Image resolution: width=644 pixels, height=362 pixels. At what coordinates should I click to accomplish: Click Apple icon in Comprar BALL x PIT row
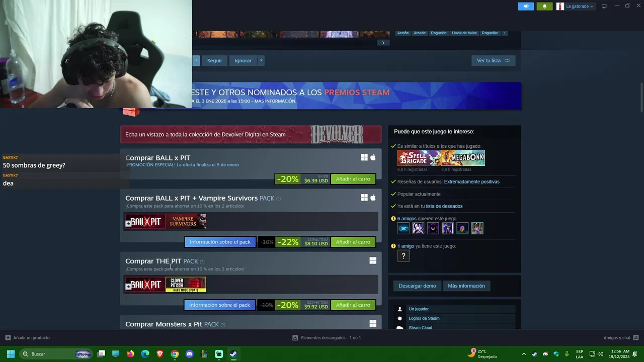click(x=373, y=157)
